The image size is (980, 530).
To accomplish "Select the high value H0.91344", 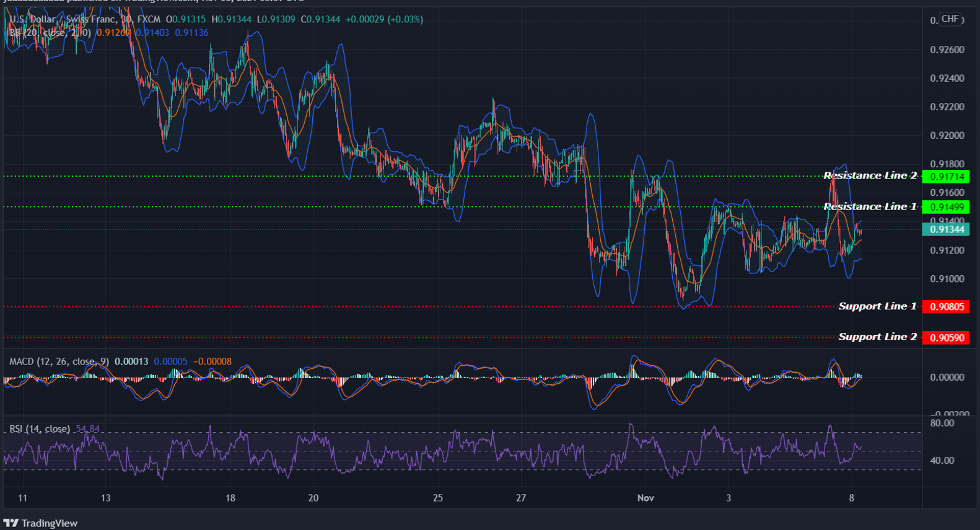I will click(x=231, y=19).
